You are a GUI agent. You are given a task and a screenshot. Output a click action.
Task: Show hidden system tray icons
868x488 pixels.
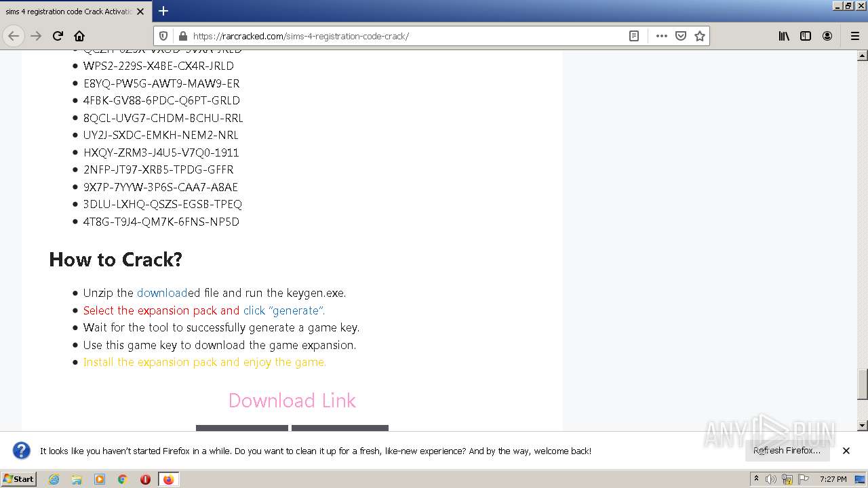(x=756, y=479)
